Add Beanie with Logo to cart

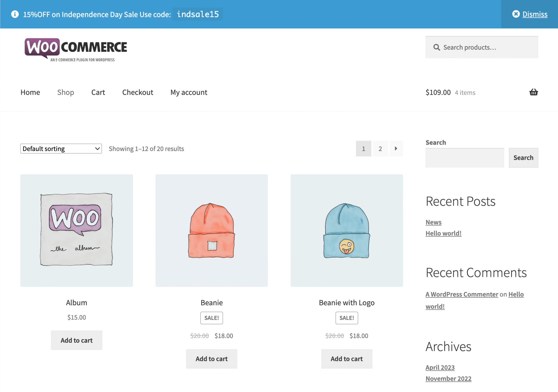point(347,359)
